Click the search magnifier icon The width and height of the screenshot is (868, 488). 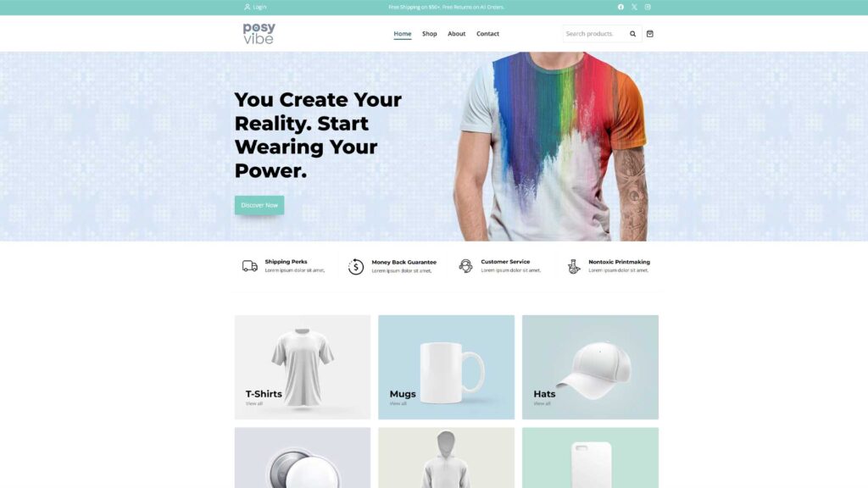tap(632, 34)
